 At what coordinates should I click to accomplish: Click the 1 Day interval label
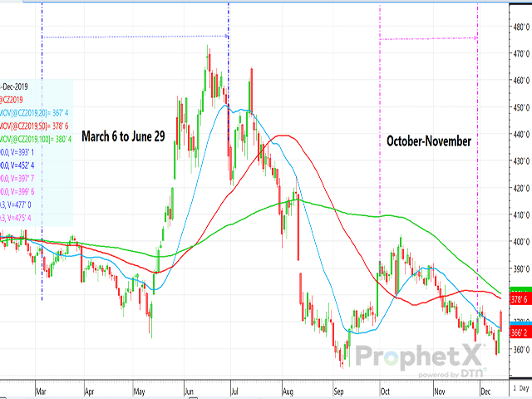[521, 388]
